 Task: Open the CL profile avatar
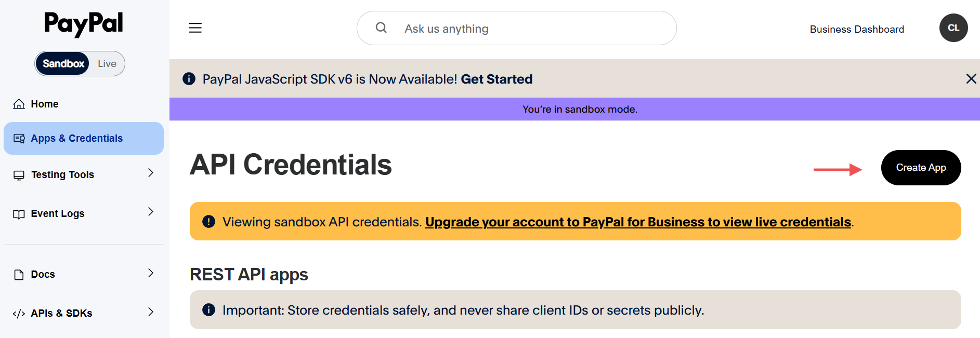click(x=953, y=28)
